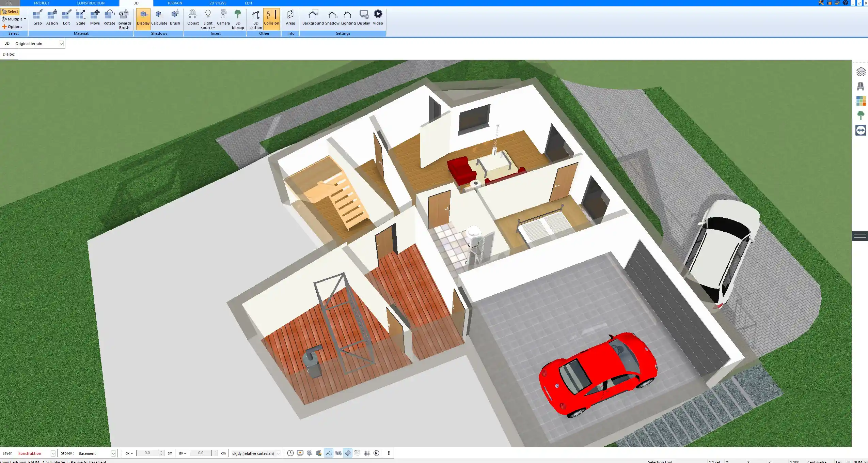Insert a 3D bitmap tree
This screenshot has width=868, height=463.
pos(238,19)
